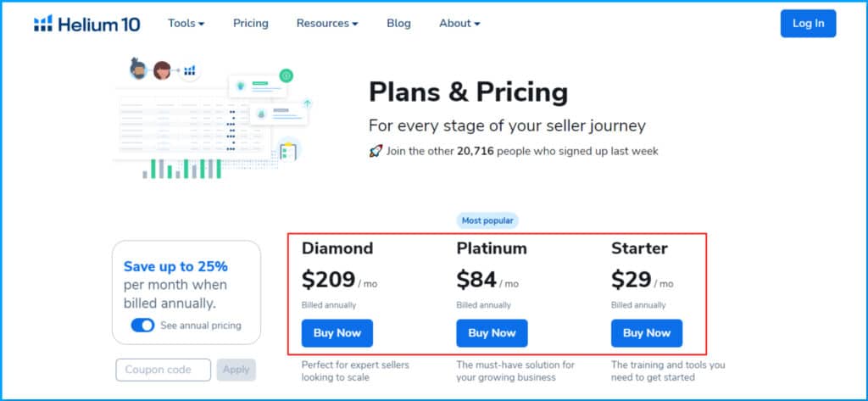Screen dimensions: 868x401
Task: Go to the Pricing page link
Action: [x=251, y=23]
